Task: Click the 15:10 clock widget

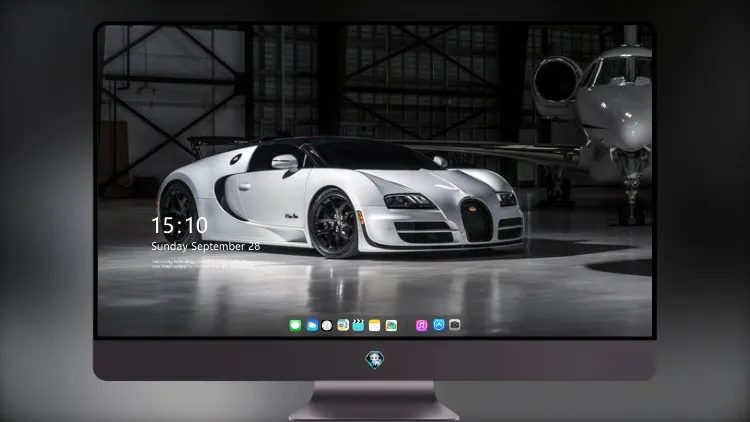Action: (x=179, y=225)
